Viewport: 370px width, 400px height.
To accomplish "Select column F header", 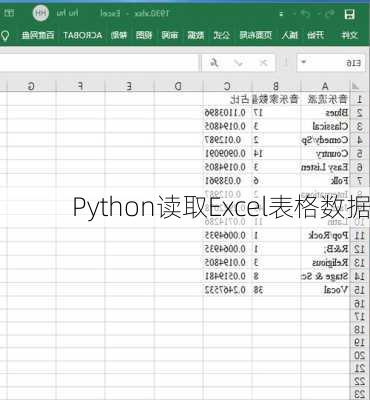I will coord(81,86).
